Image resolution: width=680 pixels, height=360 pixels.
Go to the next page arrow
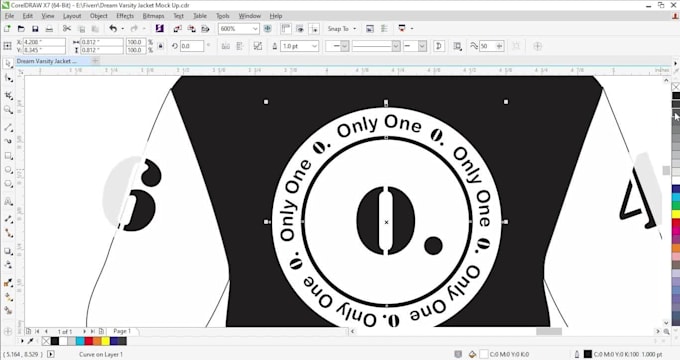coord(85,331)
